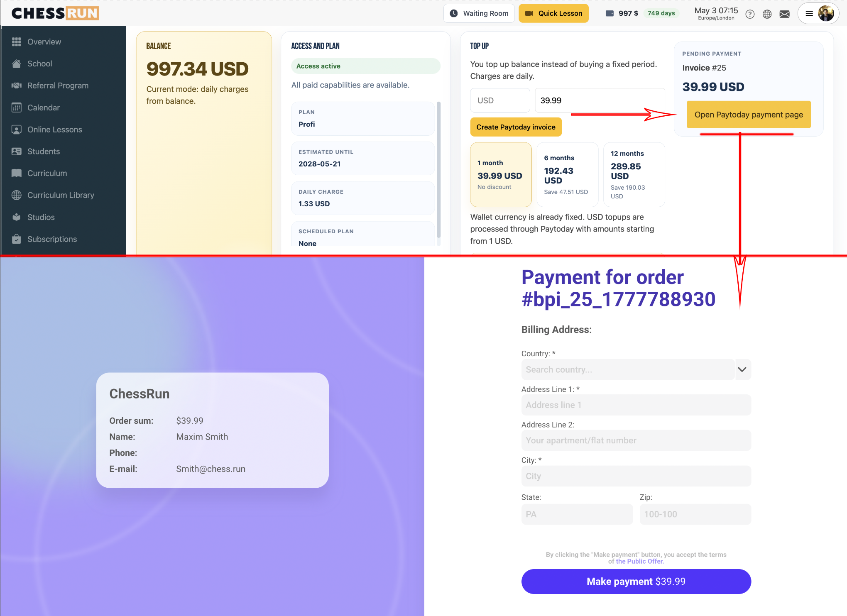Click the Overview grid icon in sidebar

[17, 42]
